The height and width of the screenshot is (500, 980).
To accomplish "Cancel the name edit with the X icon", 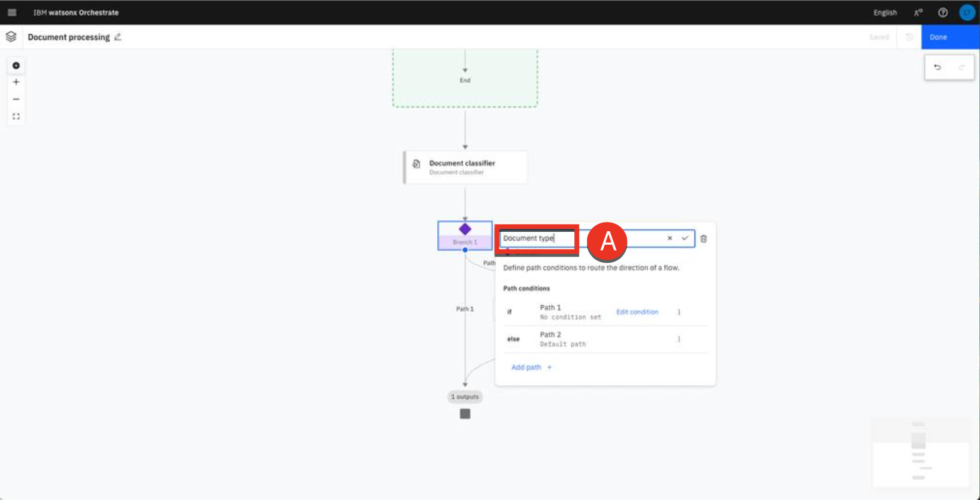I will pos(670,239).
